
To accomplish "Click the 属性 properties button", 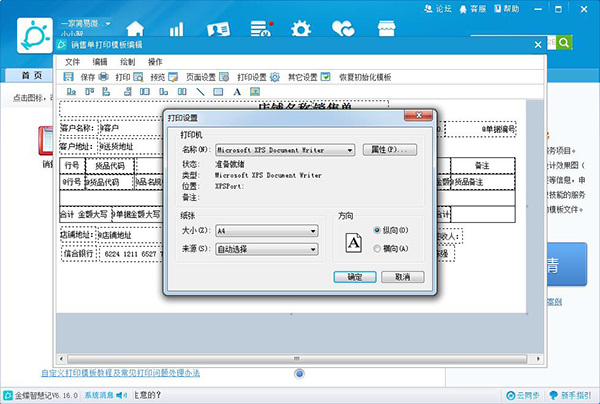I will 386,150.
